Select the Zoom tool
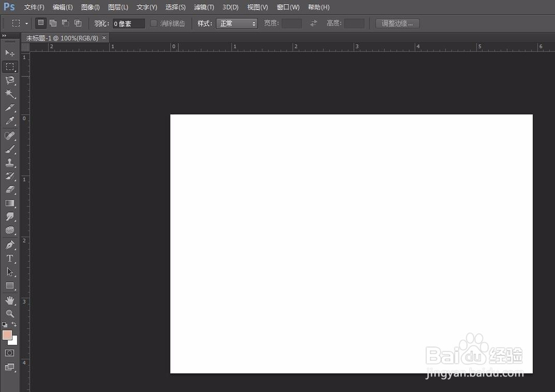The image size is (555, 392). coord(9,313)
